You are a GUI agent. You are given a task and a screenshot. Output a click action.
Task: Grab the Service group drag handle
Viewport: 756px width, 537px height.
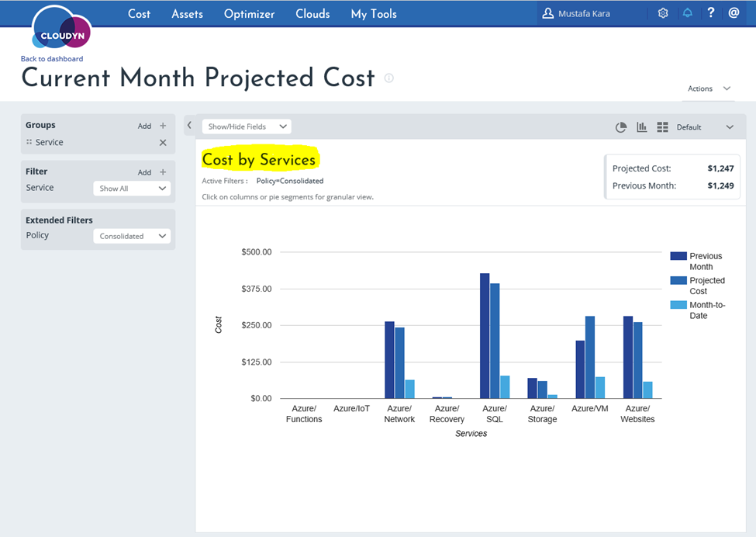tap(29, 142)
